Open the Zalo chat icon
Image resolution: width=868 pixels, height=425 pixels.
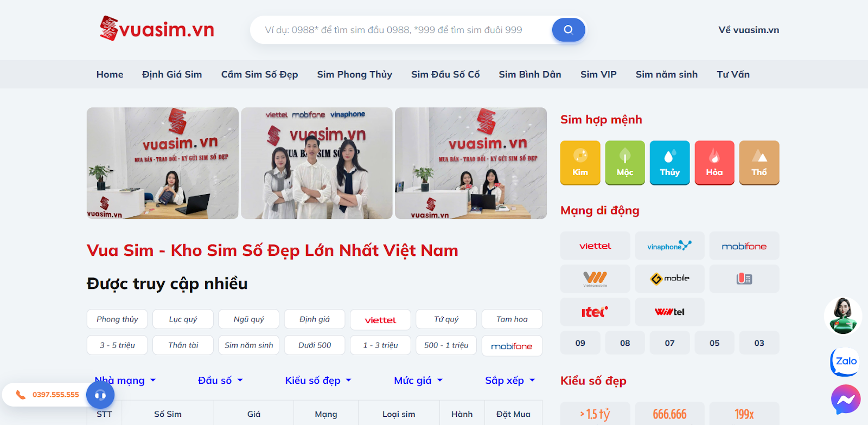(x=845, y=362)
